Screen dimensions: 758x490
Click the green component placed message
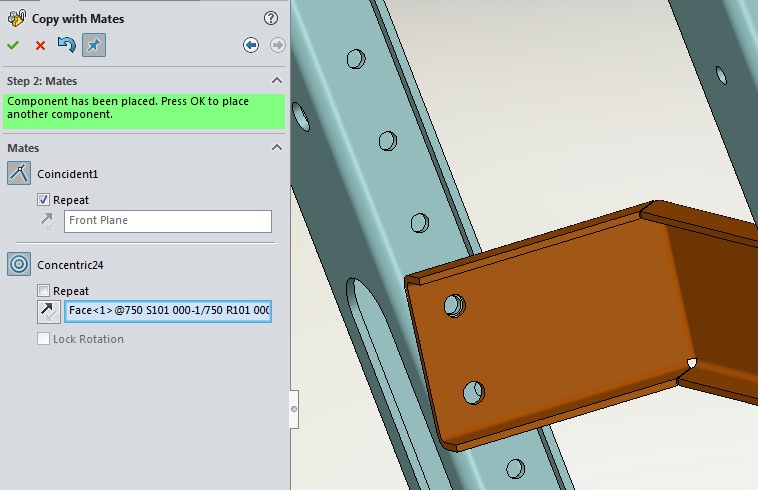point(144,112)
